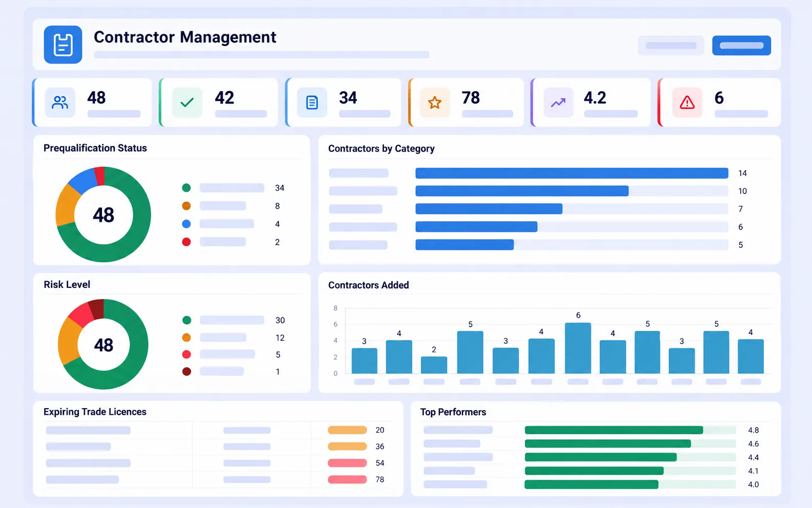Click the tallest Contractors Added bar labeled 6

[x=578, y=348]
